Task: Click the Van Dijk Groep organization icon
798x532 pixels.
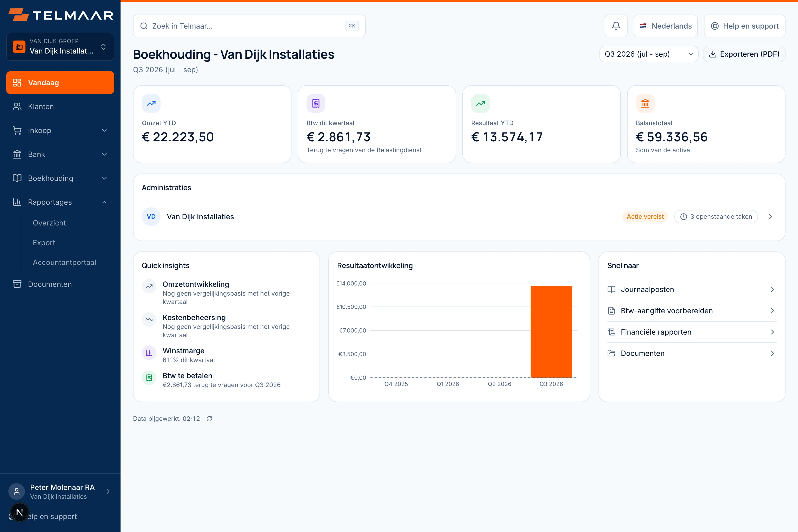Action: coord(19,47)
